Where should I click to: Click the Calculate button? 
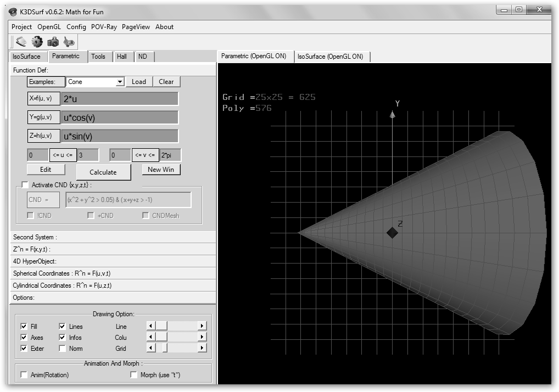coord(103,172)
